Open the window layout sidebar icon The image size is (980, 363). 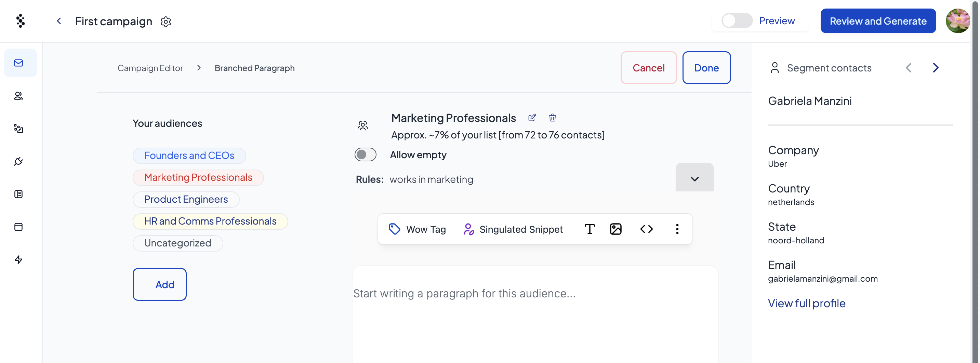19,227
